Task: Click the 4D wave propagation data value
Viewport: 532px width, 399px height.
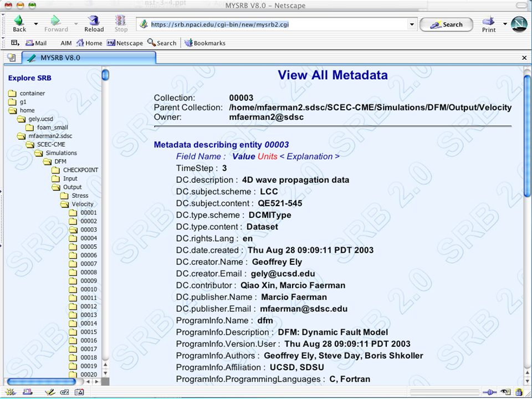Action: pyautogui.click(x=295, y=180)
